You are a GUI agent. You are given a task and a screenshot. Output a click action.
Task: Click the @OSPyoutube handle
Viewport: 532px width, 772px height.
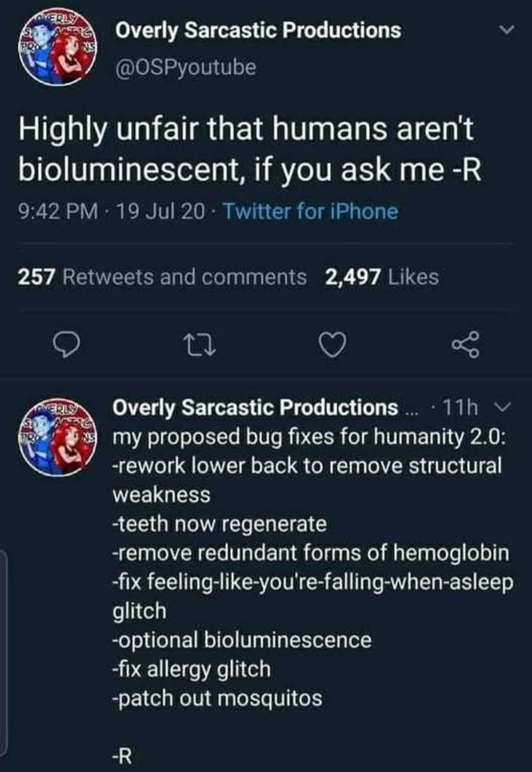(x=186, y=67)
